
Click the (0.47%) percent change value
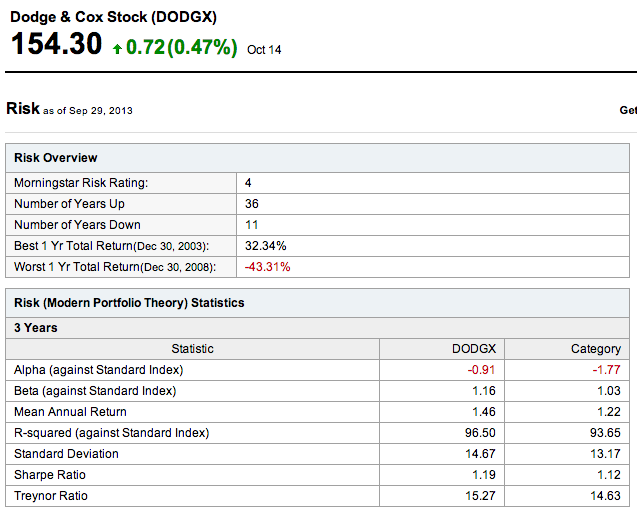point(202,48)
